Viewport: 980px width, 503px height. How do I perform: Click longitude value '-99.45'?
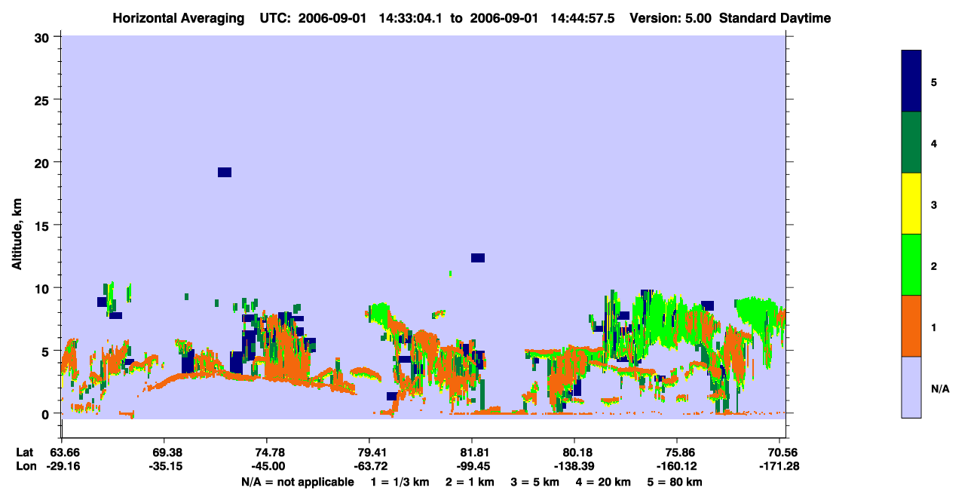472,466
